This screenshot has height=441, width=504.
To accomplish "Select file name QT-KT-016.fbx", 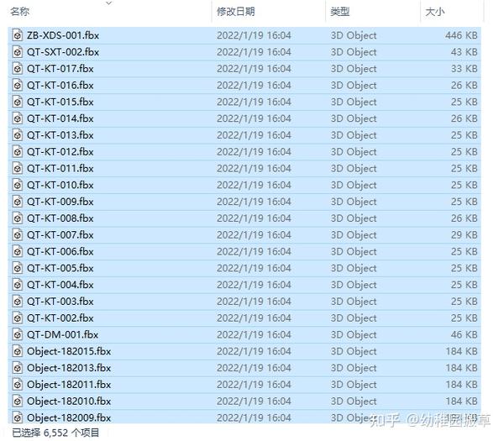I will (60, 85).
